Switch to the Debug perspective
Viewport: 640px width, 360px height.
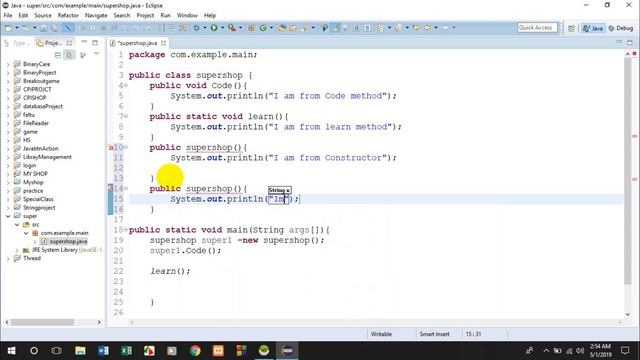621,28
